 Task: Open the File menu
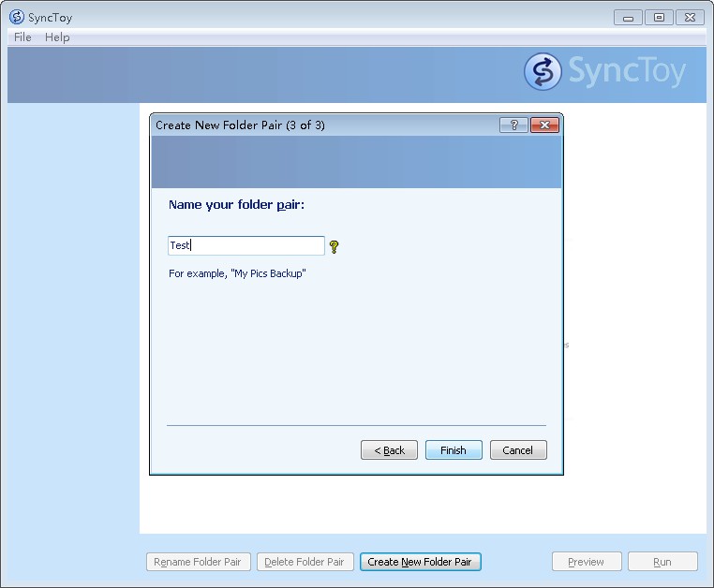point(22,37)
